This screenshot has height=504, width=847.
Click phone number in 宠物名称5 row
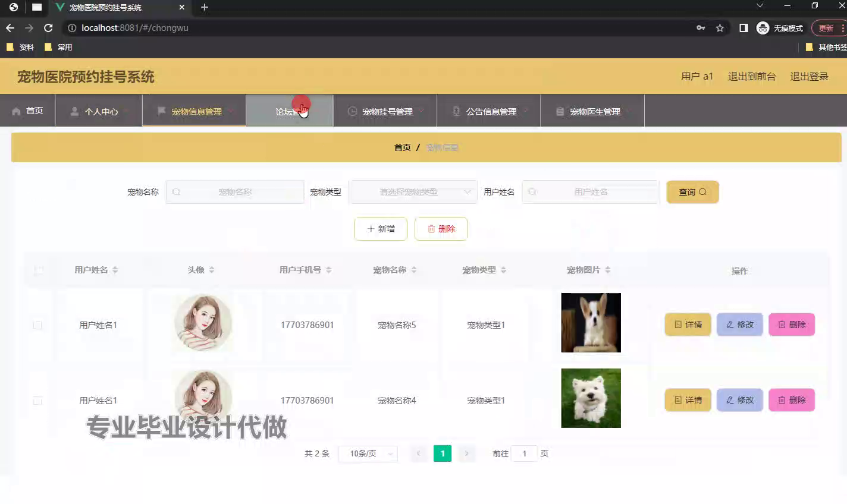(307, 325)
